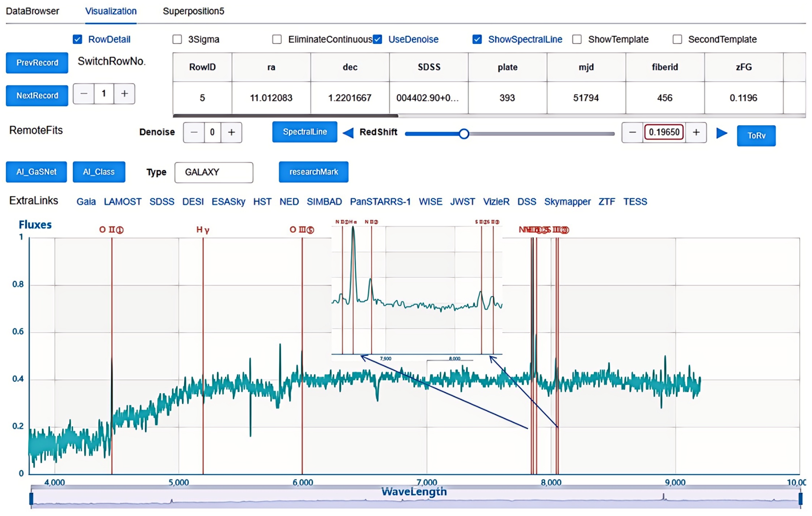Open the Superposition5 tab
The width and height of the screenshot is (812, 516).
point(193,11)
